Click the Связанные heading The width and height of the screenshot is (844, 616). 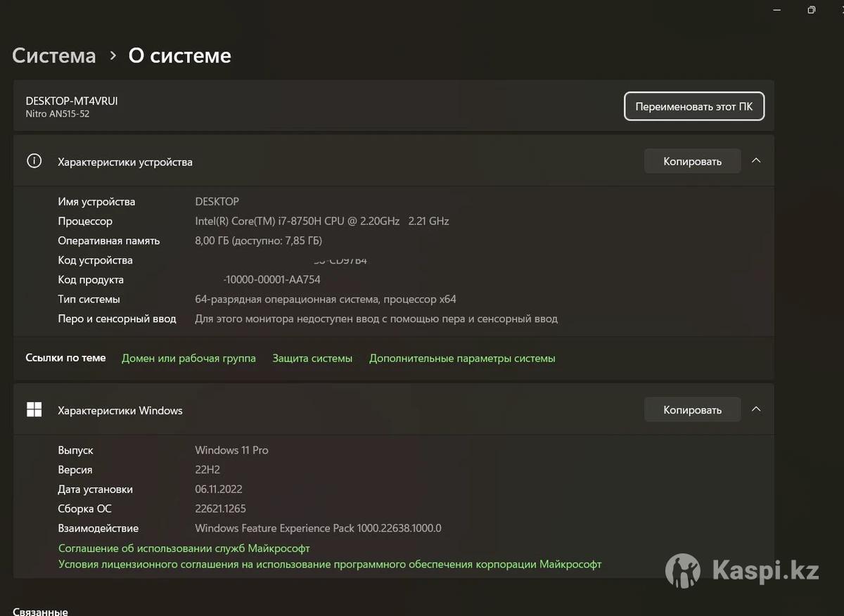pyautogui.click(x=40, y=611)
